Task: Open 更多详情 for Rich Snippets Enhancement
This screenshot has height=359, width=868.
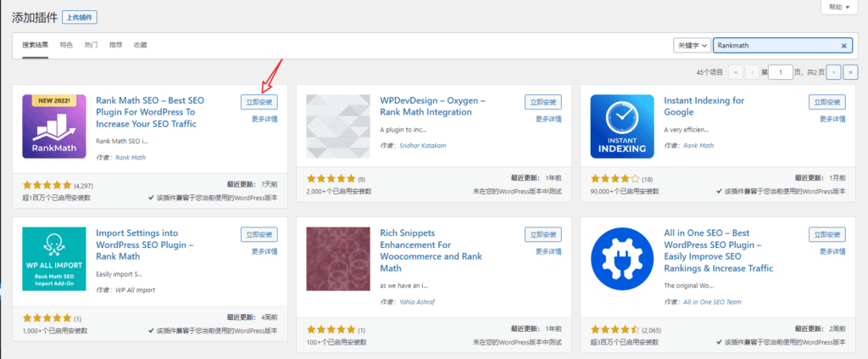Action: 548,251
